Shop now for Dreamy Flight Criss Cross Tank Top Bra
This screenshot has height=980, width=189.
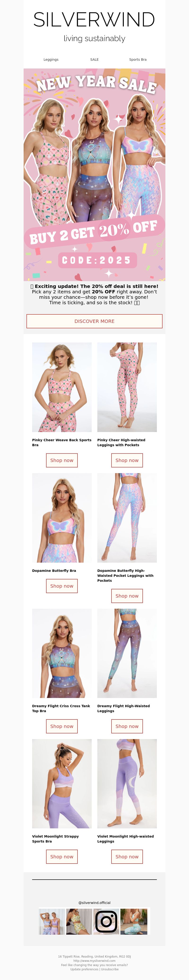62,726
